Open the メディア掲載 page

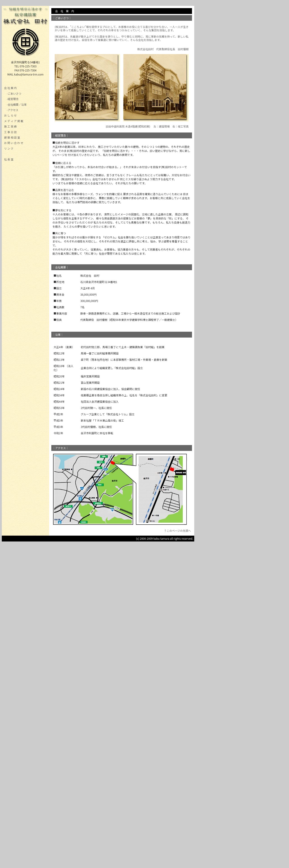[14, 121]
